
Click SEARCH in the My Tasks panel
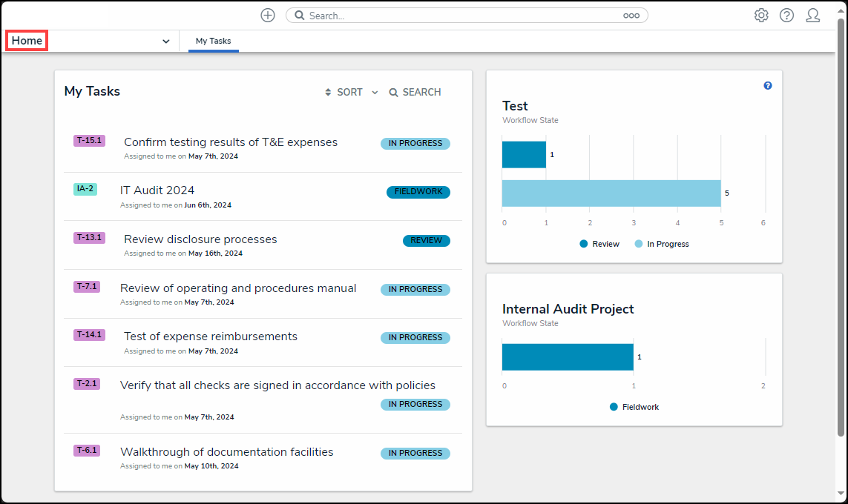coord(415,93)
